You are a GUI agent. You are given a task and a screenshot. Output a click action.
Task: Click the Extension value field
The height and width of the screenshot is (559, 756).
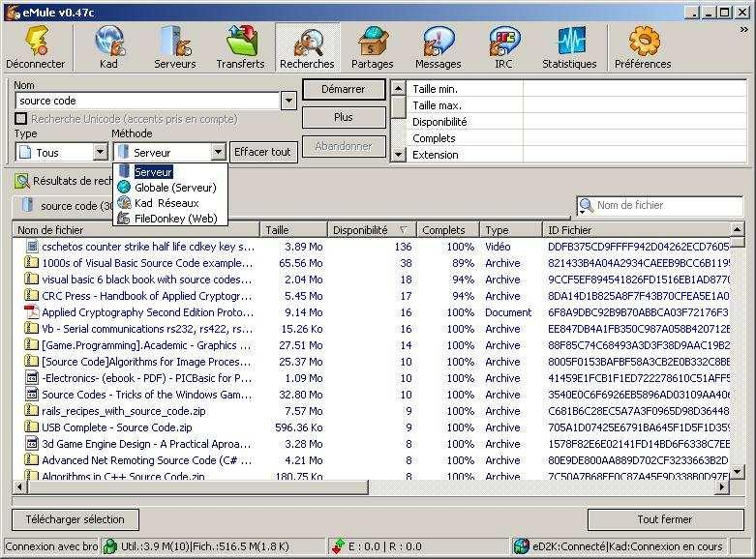point(634,155)
